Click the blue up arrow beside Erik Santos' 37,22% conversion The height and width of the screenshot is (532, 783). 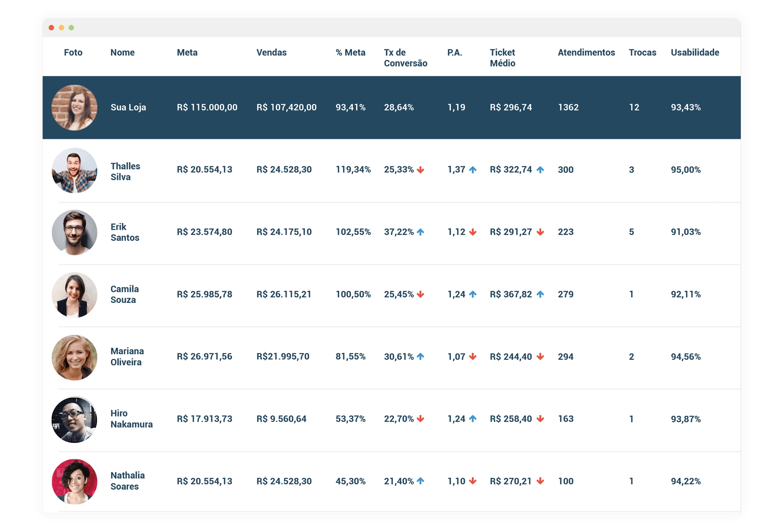point(420,232)
